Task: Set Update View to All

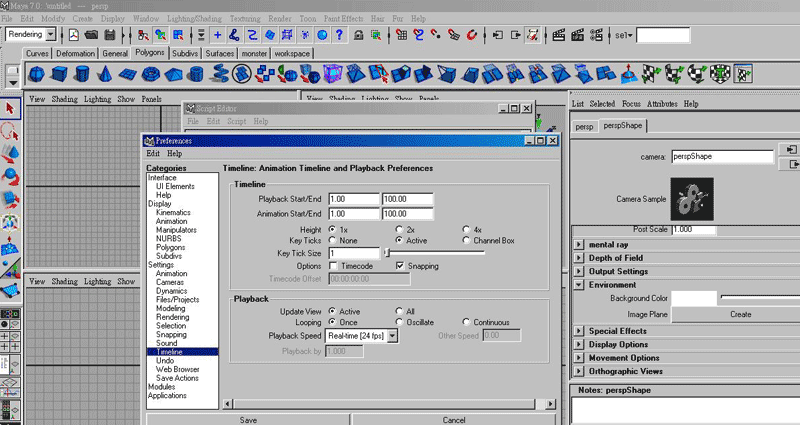Action: point(399,311)
